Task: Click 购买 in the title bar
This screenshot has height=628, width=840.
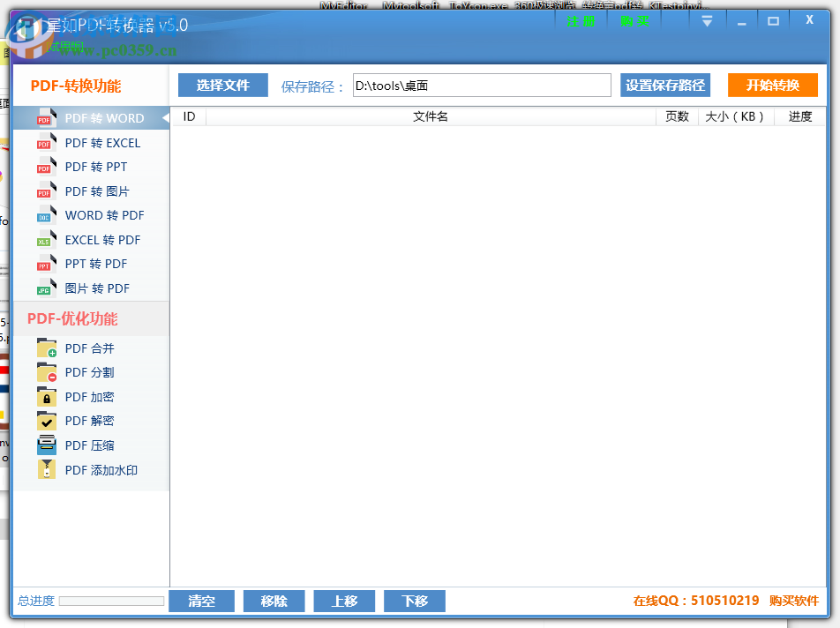Action: [634, 21]
